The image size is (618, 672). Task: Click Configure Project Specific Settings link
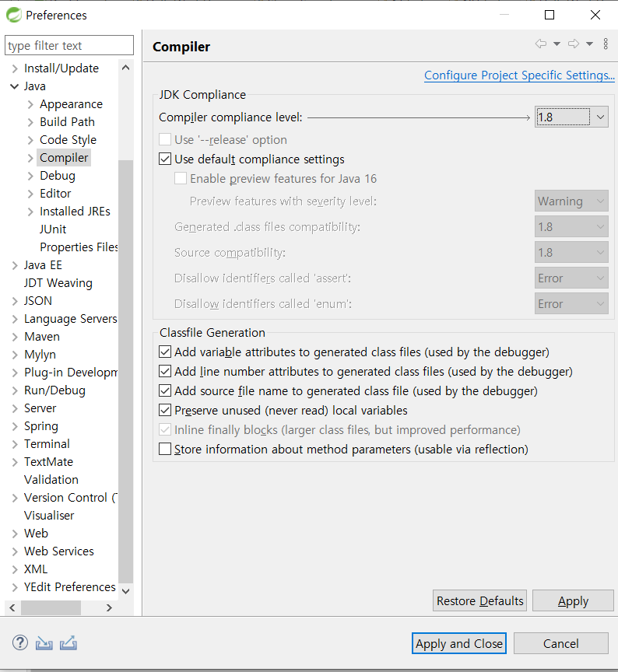click(x=519, y=75)
